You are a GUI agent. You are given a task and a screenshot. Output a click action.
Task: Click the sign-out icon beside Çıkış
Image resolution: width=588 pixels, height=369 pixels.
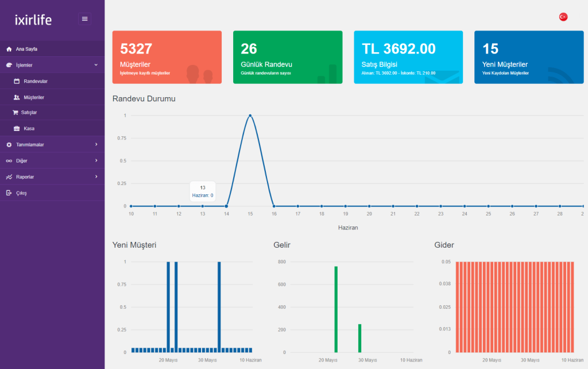[9, 193]
